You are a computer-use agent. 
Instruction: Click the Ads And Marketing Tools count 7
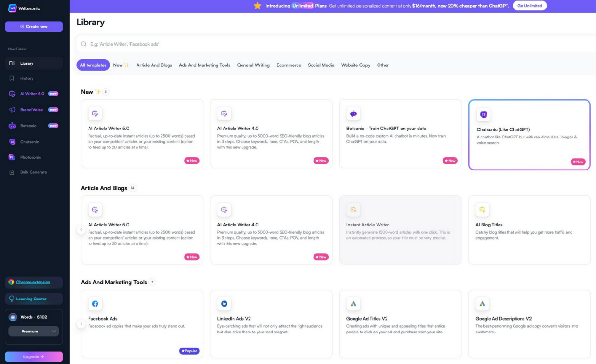click(x=152, y=282)
